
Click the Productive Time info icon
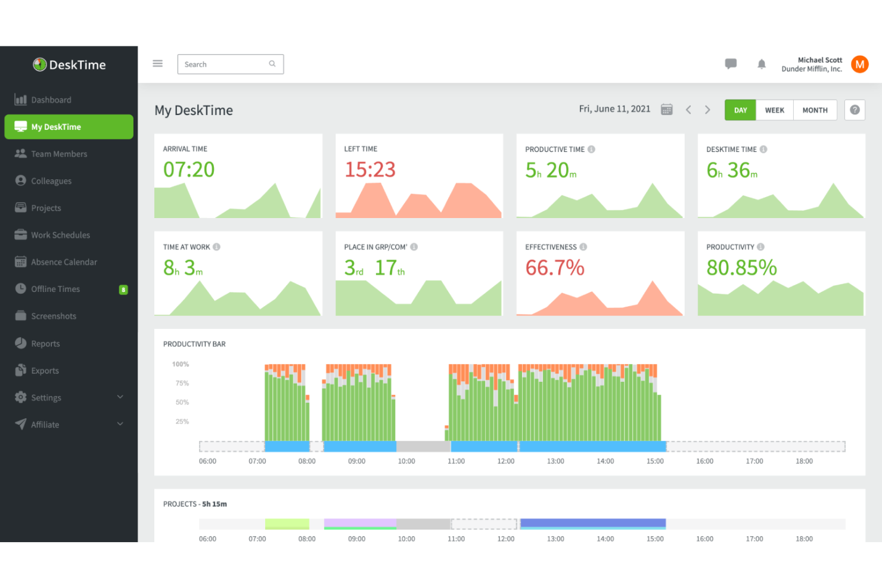click(x=591, y=150)
